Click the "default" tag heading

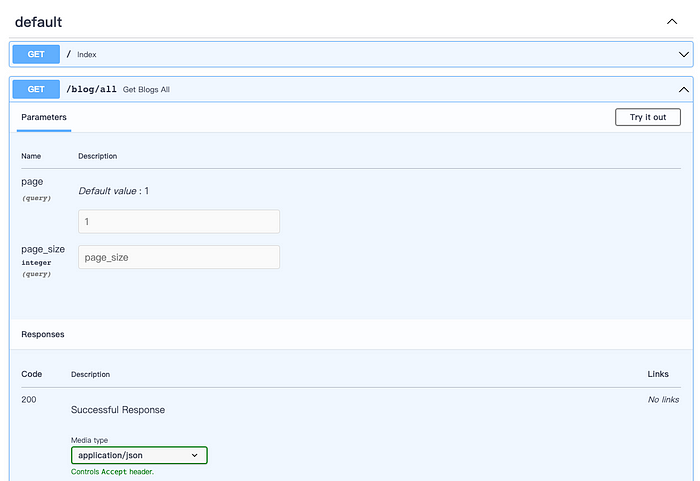coord(39,21)
